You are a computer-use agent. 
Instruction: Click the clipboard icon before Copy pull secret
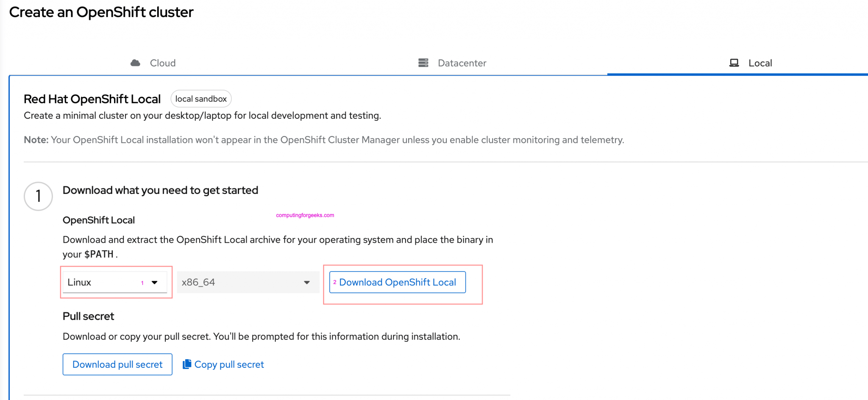coord(186,364)
